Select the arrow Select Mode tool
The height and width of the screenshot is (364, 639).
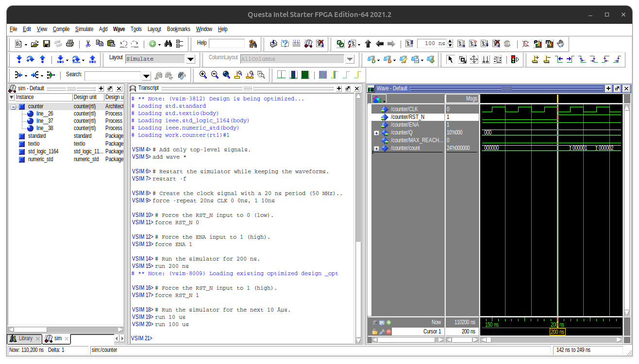(450, 59)
